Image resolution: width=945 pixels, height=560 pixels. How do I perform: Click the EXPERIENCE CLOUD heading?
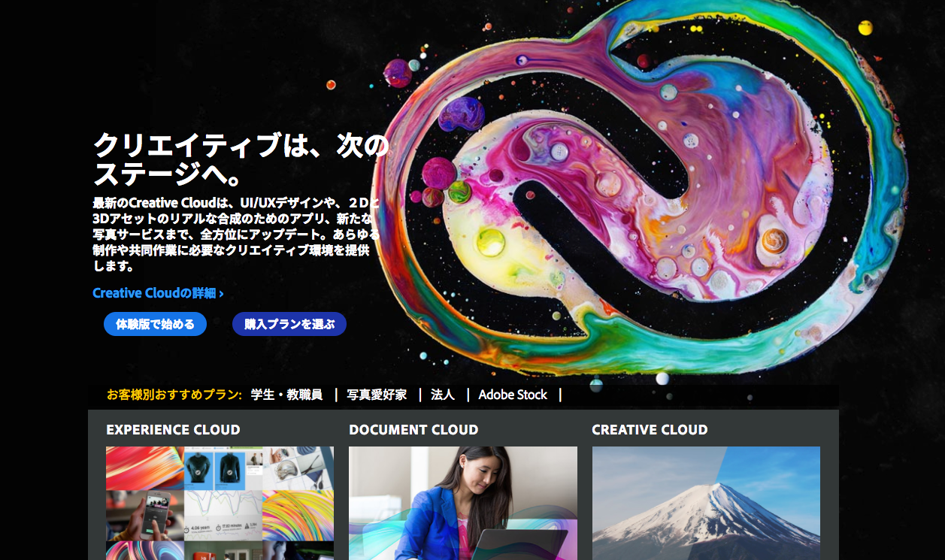coord(173,430)
